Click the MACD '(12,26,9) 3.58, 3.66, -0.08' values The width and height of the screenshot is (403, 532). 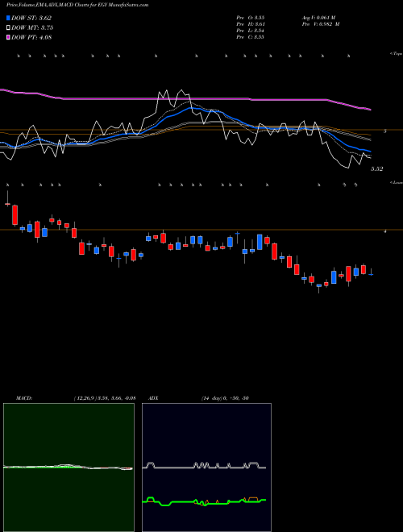[x=104, y=398]
